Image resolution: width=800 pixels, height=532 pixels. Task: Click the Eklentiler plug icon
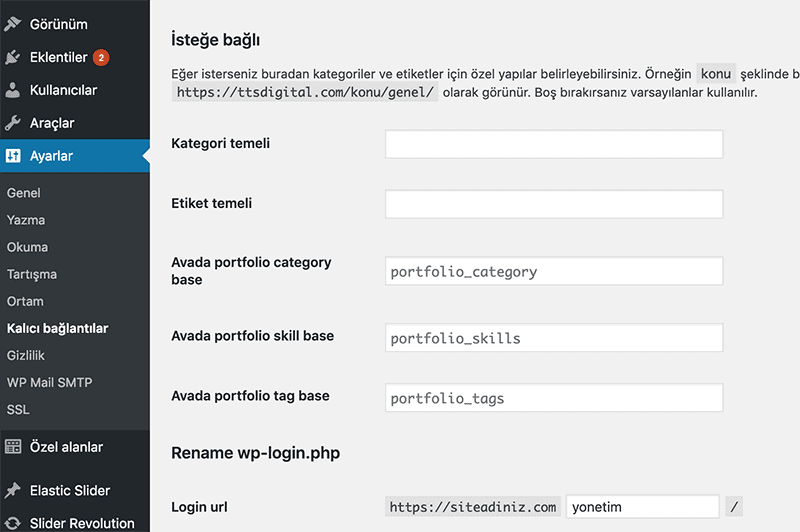(12, 58)
